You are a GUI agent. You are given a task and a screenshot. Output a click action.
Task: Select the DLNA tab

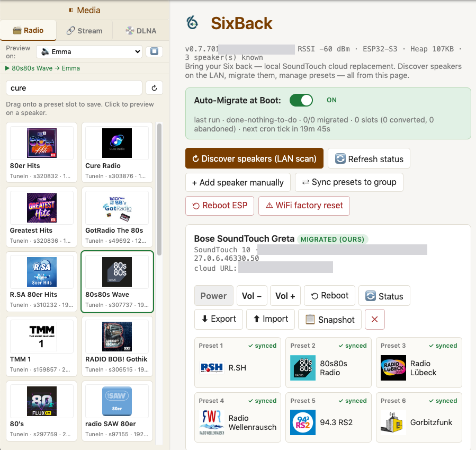click(x=141, y=31)
